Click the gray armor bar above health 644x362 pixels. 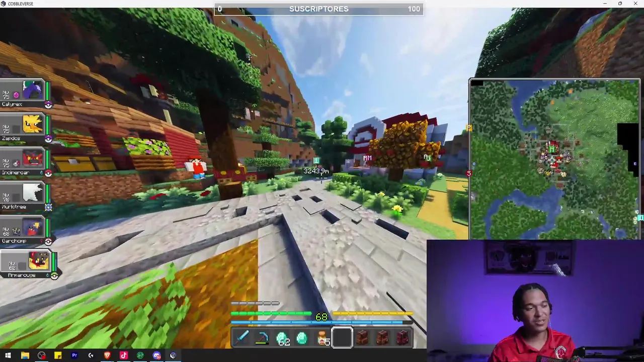pyautogui.click(x=255, y=304)
